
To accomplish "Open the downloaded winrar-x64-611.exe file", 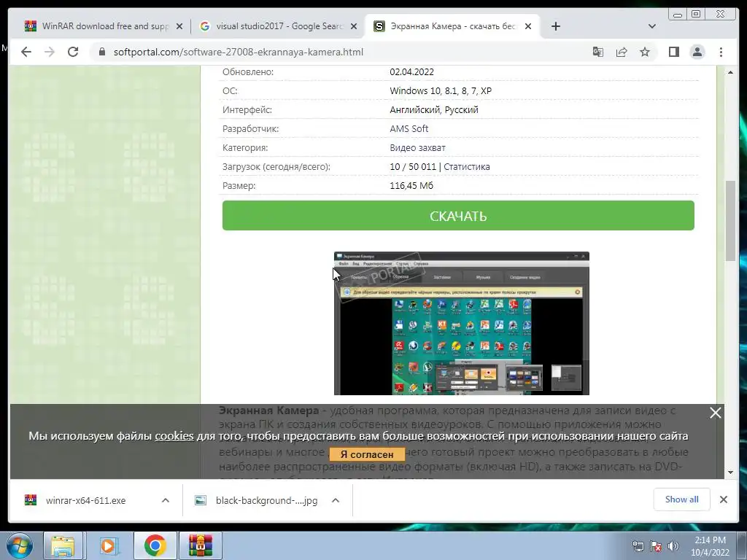I will 86,500.
